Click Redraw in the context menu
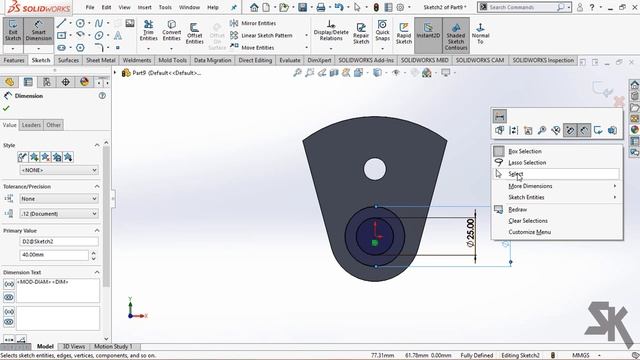This screenshot has height=360, width=640. pyautogui.click(x=557, y=209)
